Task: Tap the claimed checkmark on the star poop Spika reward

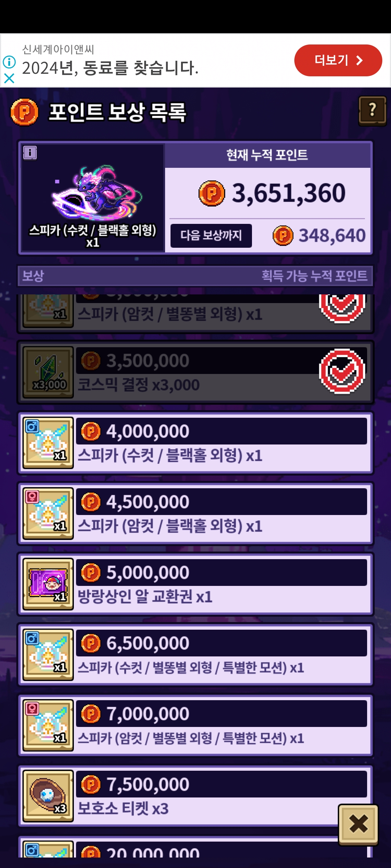Action: [342, 308]
